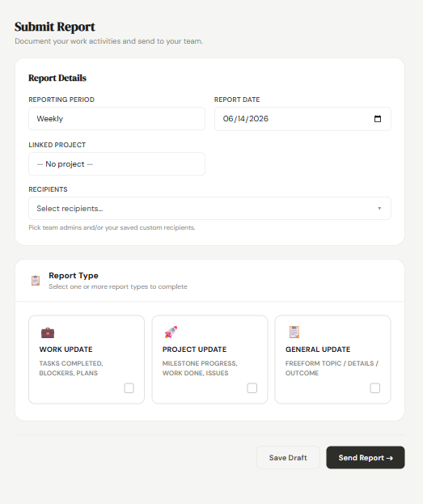Open the Linked Project dropdown

pos(116,164)
